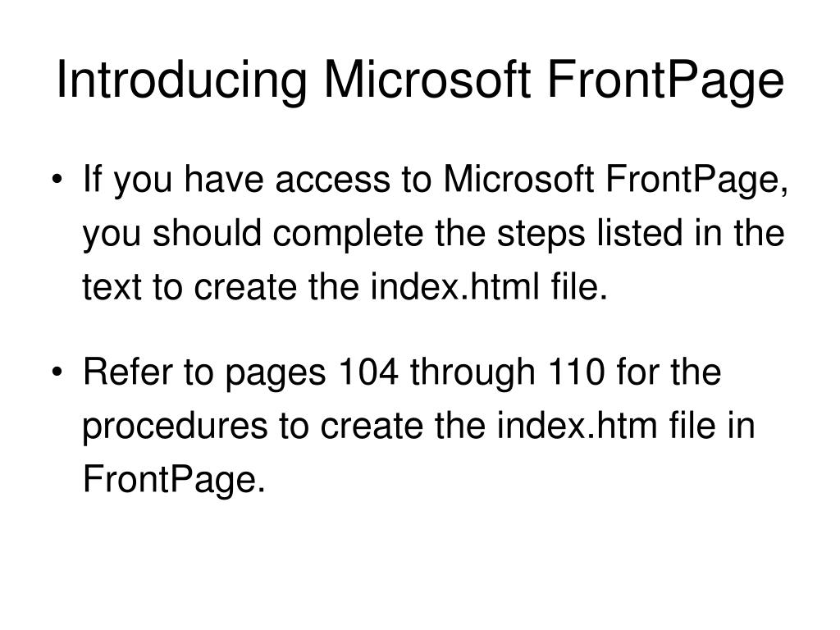Click the final word 'FrontPage.' on last line
Viewport: 840px width, 630px height.
point(174,480)
